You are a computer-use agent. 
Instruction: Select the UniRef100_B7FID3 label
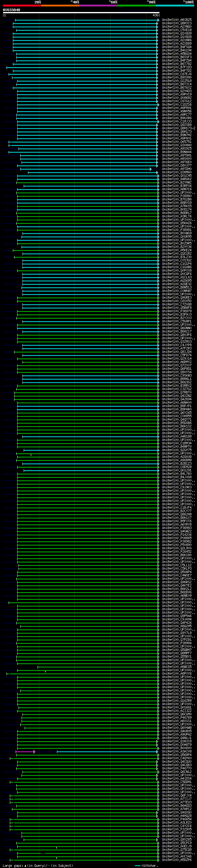[177, 67]
